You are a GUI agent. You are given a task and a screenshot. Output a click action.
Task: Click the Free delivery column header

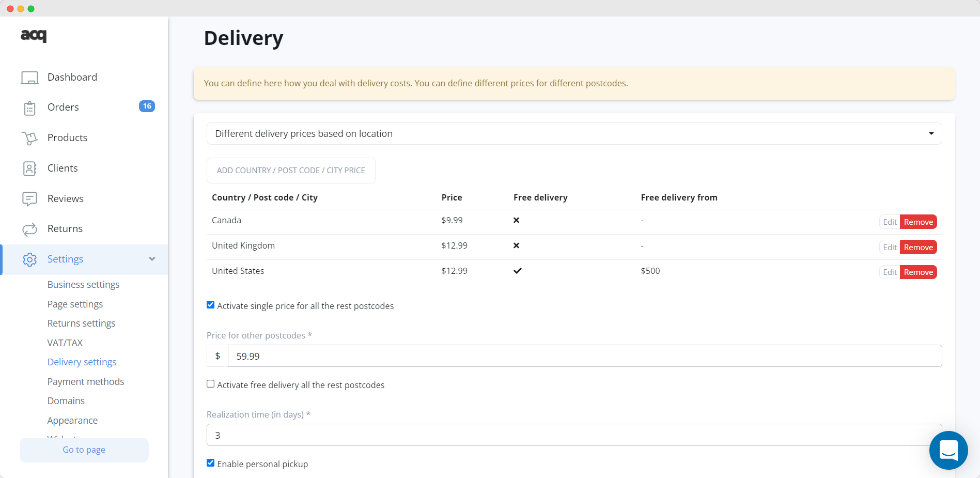click(x=540, y=197)
